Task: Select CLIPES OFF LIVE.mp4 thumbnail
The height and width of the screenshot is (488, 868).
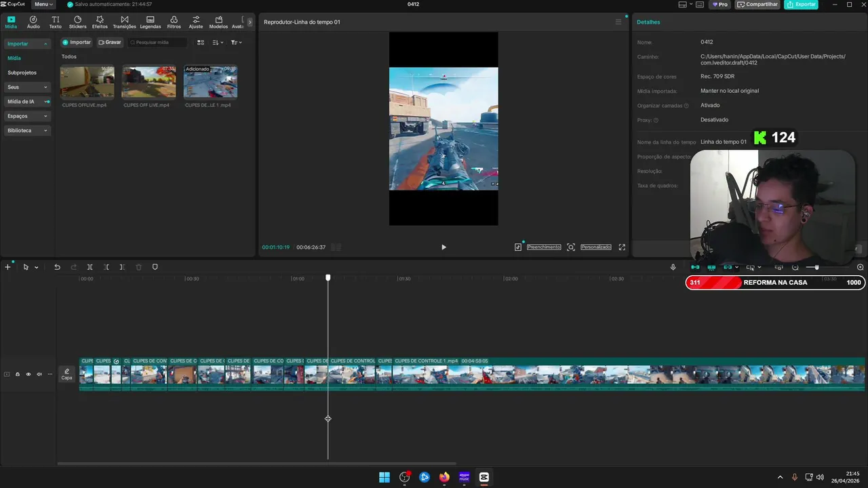Action: point(149,82)
